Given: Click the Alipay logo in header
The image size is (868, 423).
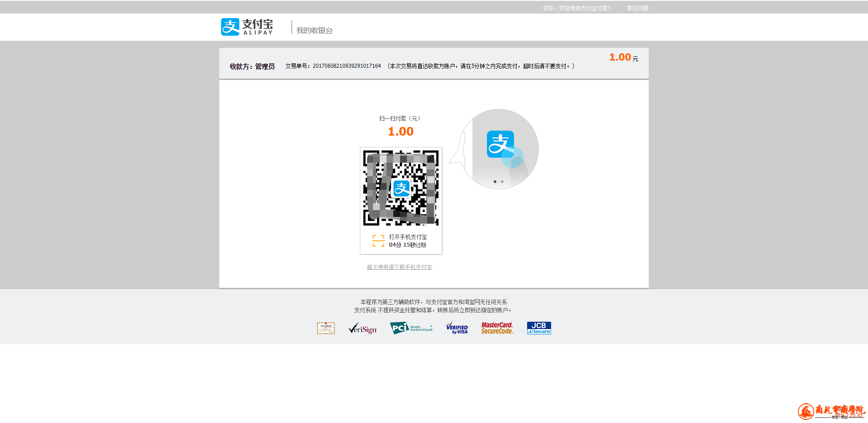Looking at the screenshot, I should (x=247, y=27).
